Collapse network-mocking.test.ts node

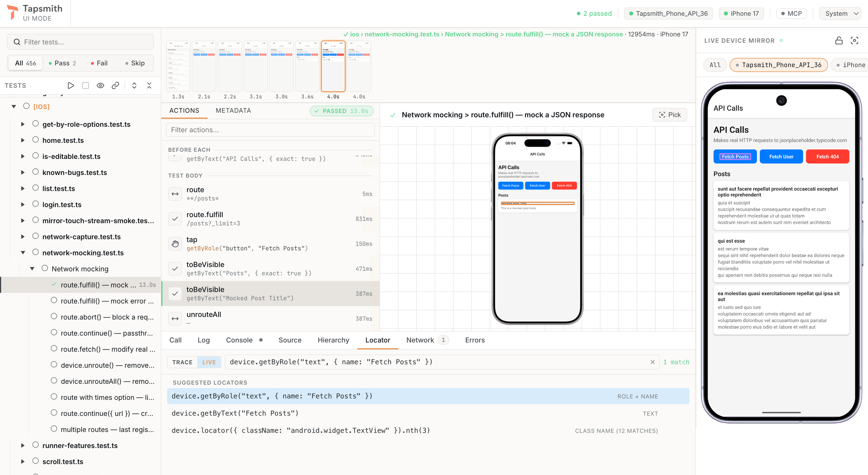coord(23,253)
